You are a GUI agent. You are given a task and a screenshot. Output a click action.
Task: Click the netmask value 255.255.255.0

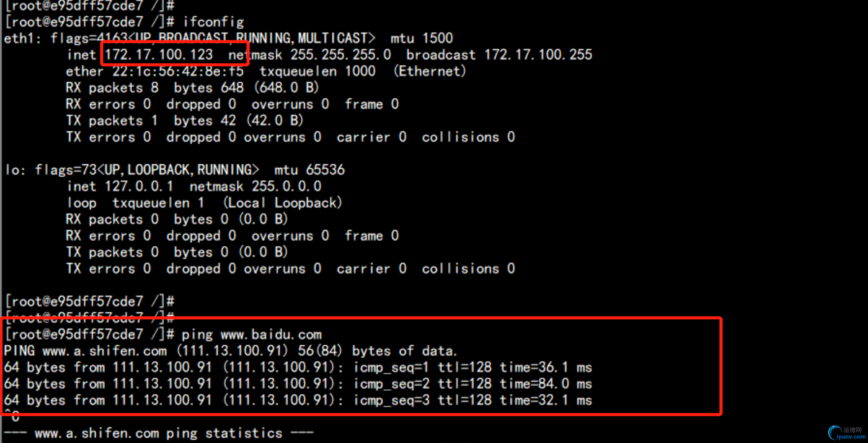pyautogui.click(x=340, y=55)
